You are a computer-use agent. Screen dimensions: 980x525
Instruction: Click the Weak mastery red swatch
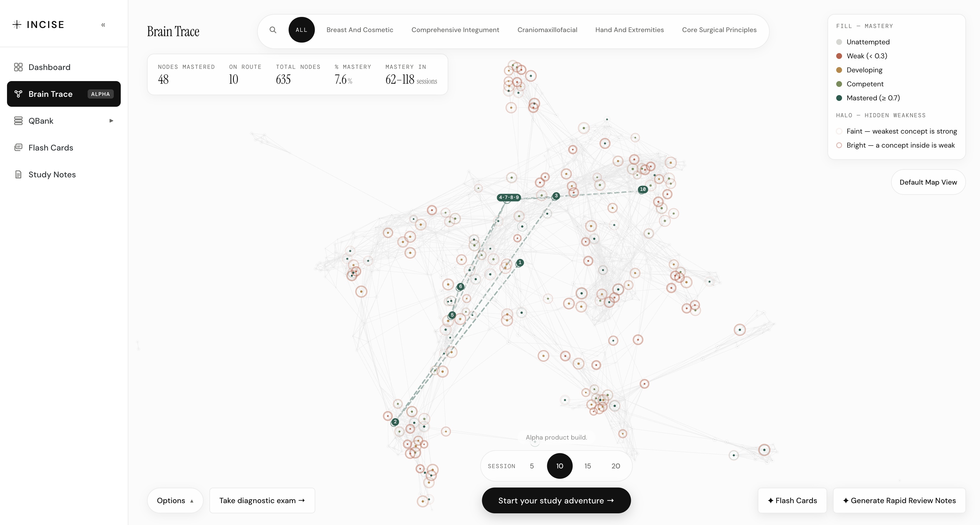(x=839, y=56)
